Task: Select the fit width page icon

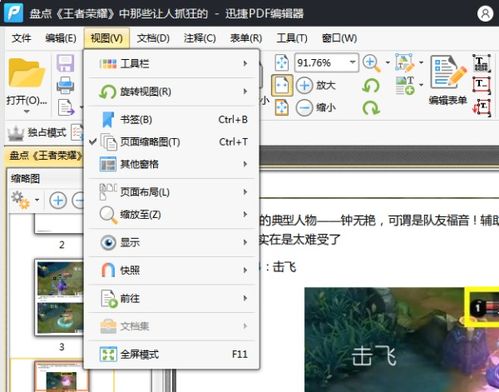Action: point(282,85)
